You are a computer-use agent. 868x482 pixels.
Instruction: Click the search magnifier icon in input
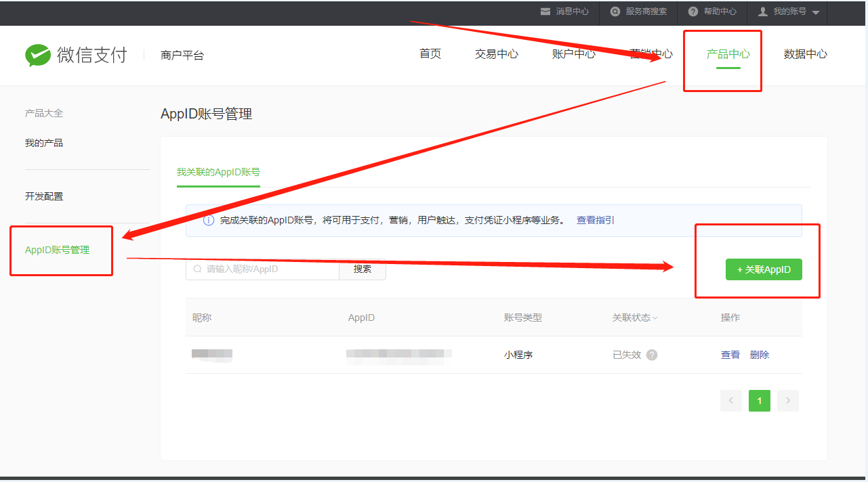pos(198,269)
